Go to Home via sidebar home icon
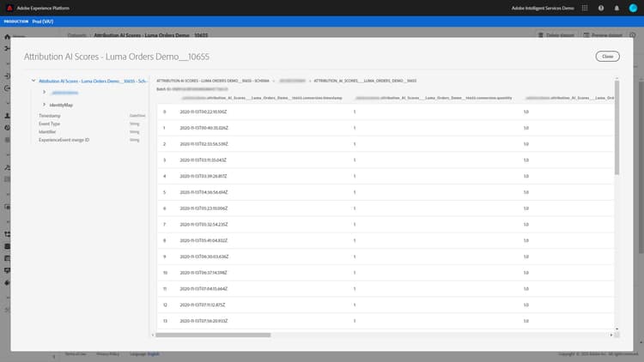Viewport: 644px width, 362px height. tap(7, 37)
